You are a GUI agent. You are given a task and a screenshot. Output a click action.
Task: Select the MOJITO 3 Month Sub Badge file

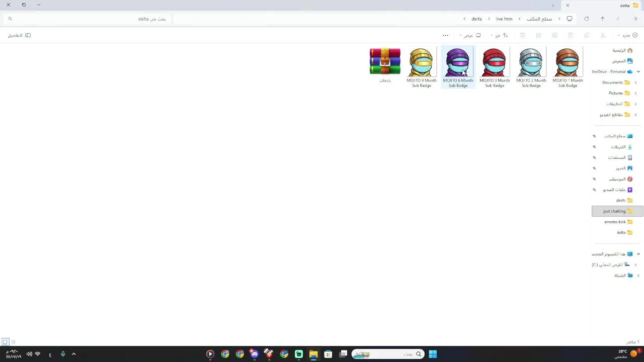pos(495,67)
